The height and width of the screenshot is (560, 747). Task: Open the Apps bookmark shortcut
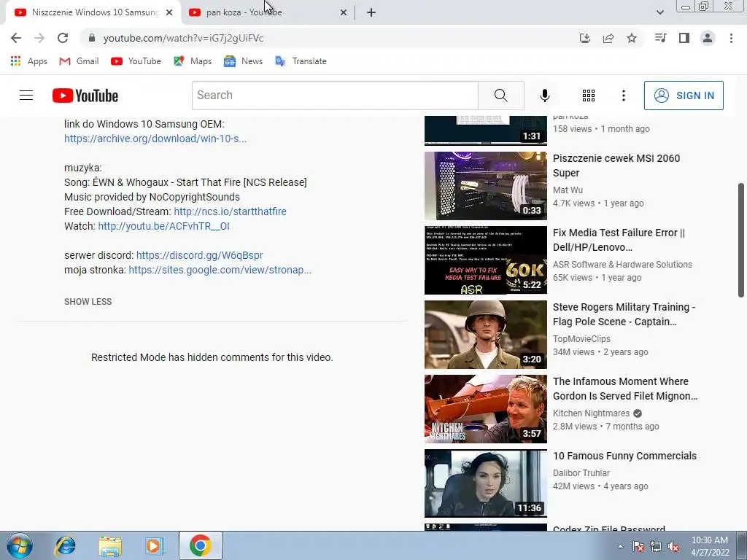(x=28, y=61)
